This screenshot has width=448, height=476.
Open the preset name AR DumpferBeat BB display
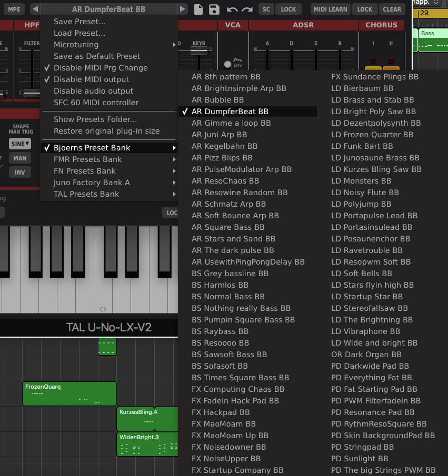coord(109,9)
